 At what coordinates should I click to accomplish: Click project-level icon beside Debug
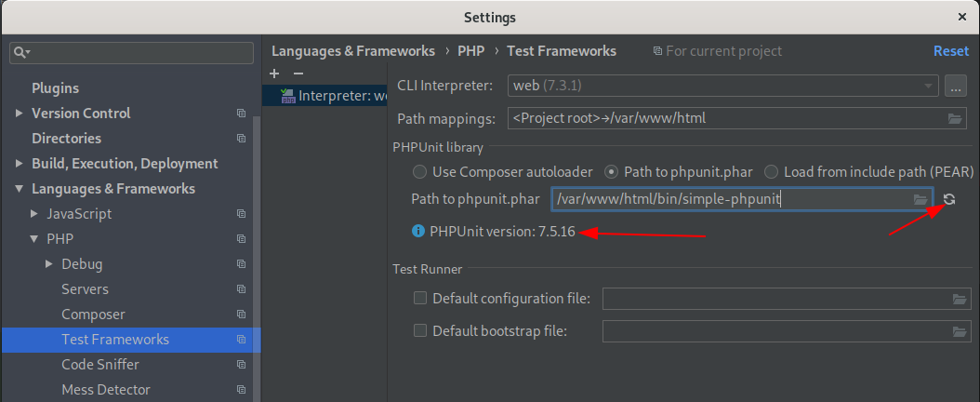241,264
